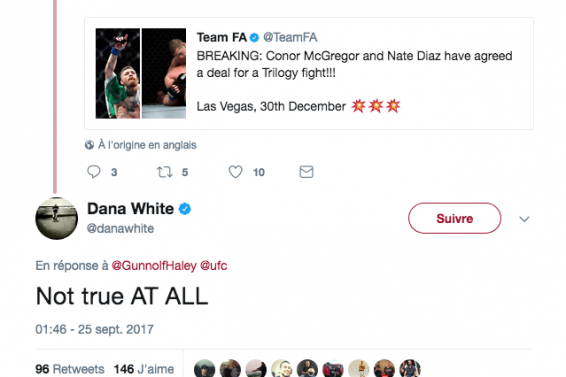Screen dimensions: 566x377
Task: Open direct message envelope icon
Action: pos(306,172)
